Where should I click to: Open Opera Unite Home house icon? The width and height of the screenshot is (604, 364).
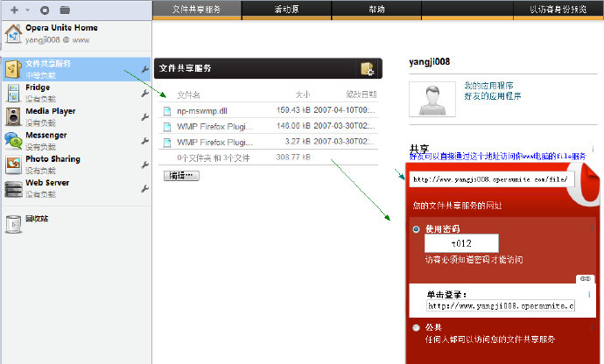[13, 34]
